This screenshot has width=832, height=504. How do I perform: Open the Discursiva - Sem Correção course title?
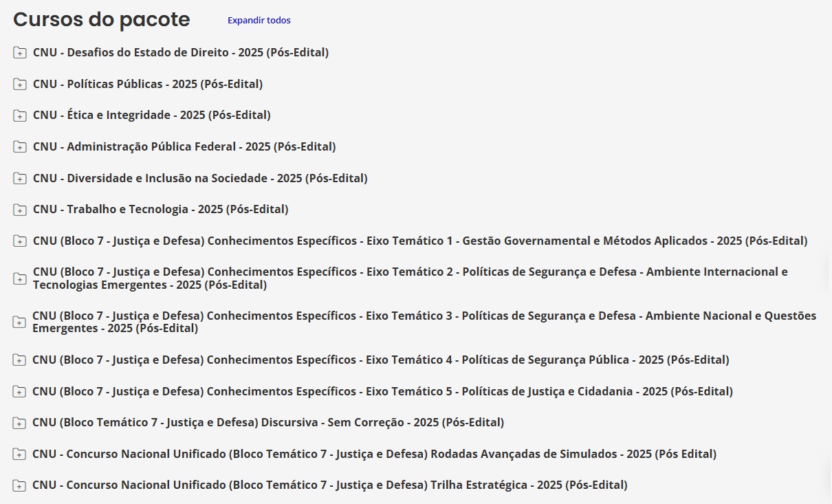tap(268, 423)
